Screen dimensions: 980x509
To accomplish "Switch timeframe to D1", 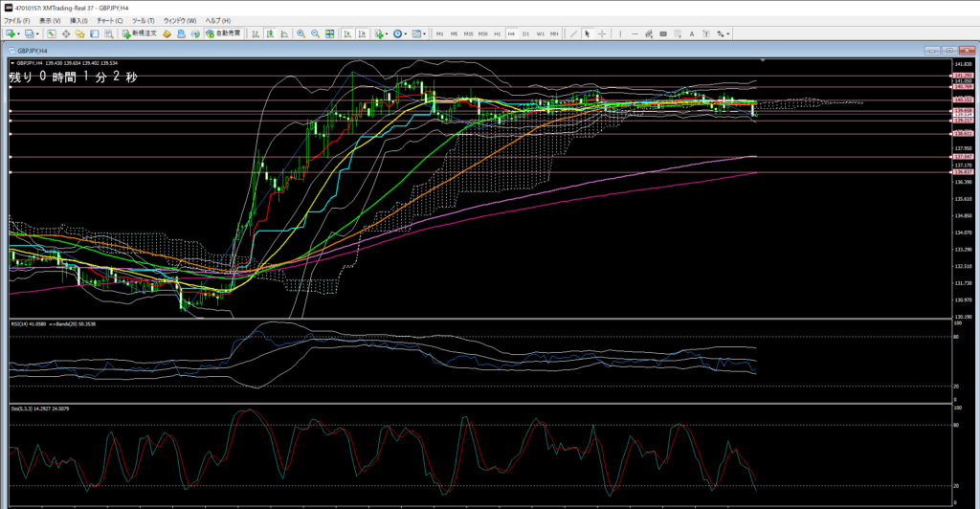I will (525, 33).
